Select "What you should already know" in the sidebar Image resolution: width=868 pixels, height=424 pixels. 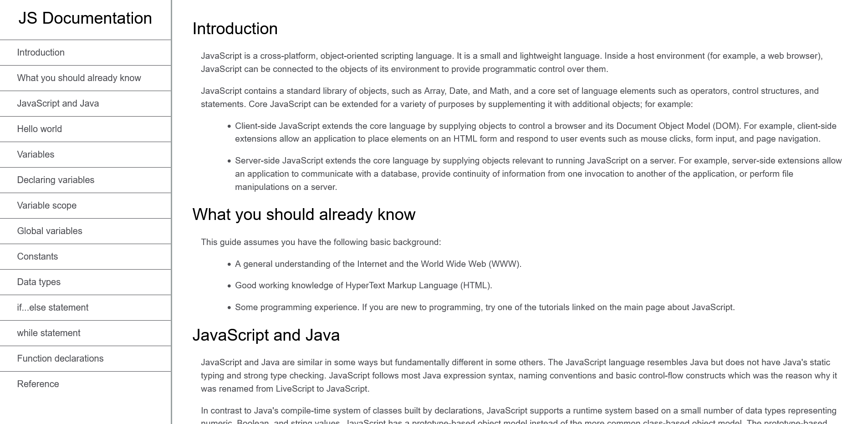pyautogui.click(x=79, y=78)
